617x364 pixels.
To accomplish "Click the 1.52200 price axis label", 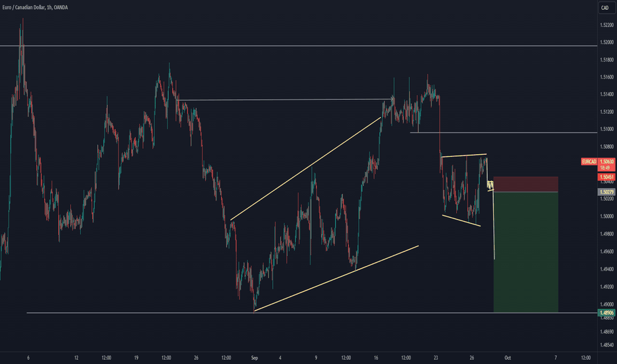I will coord(607,25).
